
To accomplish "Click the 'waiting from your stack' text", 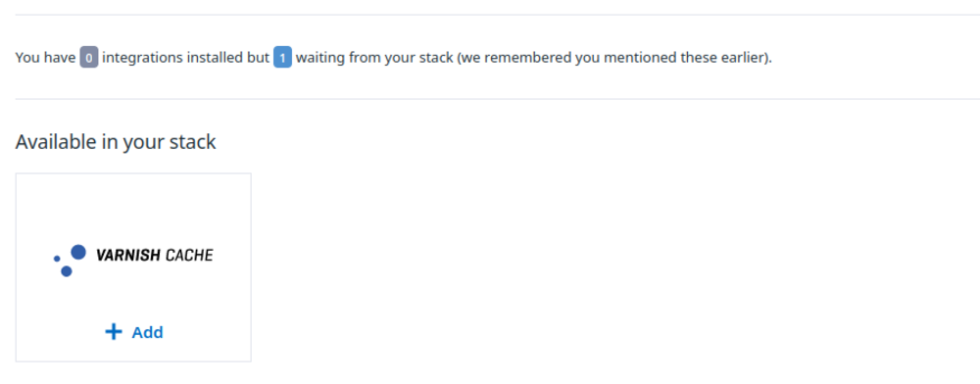I will [373, 58].
